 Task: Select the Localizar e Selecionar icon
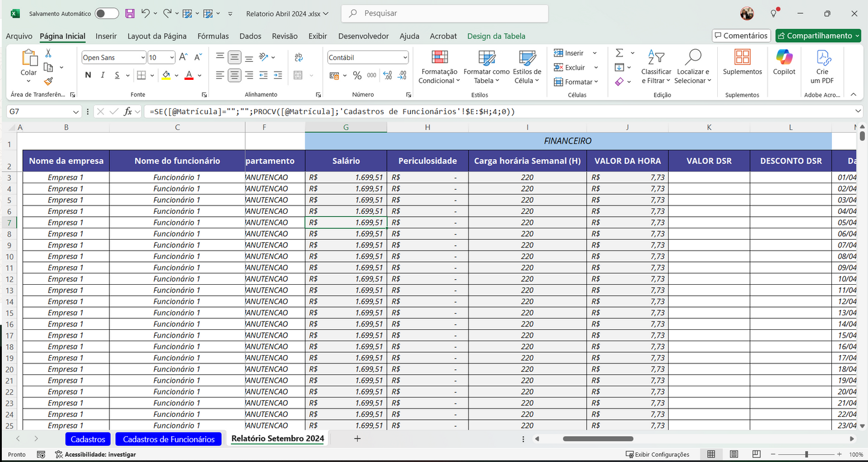click(693, 67)
